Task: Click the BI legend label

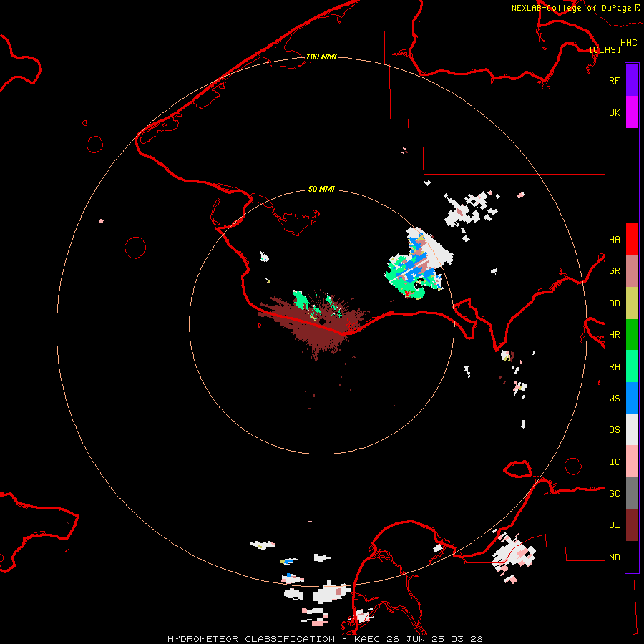Action: click(614, 525)
